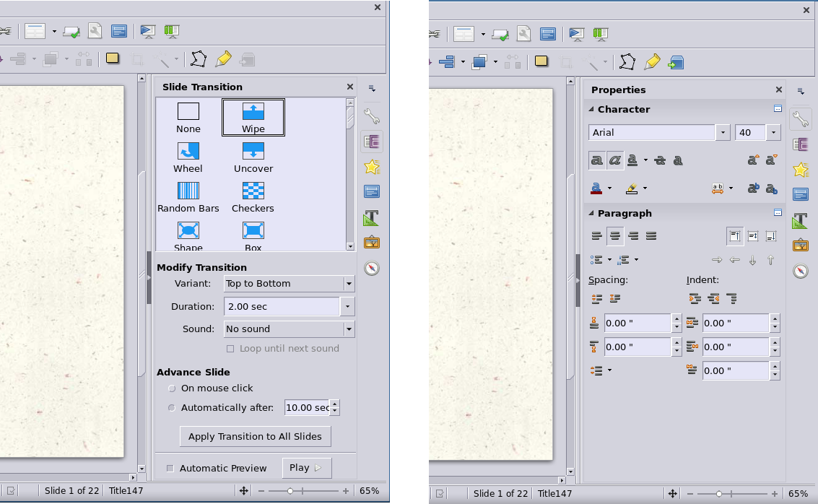Click the 65% zoom level in left window
This screenshot has height=504, width=818.
[370, 490]
